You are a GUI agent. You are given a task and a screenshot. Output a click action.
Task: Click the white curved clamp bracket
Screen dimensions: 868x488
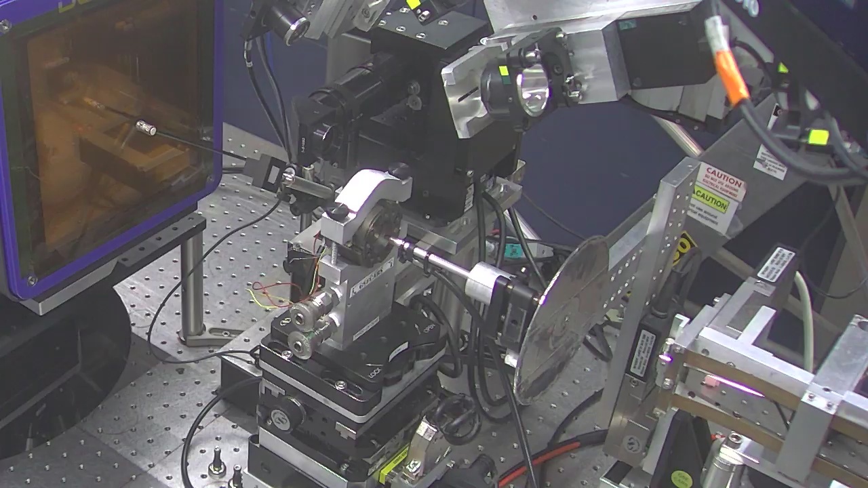[x=370, y=191]
